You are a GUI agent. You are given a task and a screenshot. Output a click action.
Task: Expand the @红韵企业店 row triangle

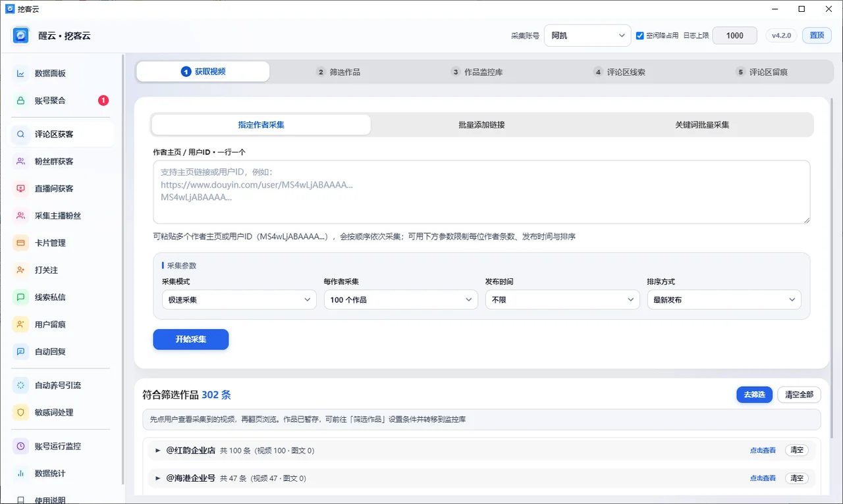tap(158, 451)
